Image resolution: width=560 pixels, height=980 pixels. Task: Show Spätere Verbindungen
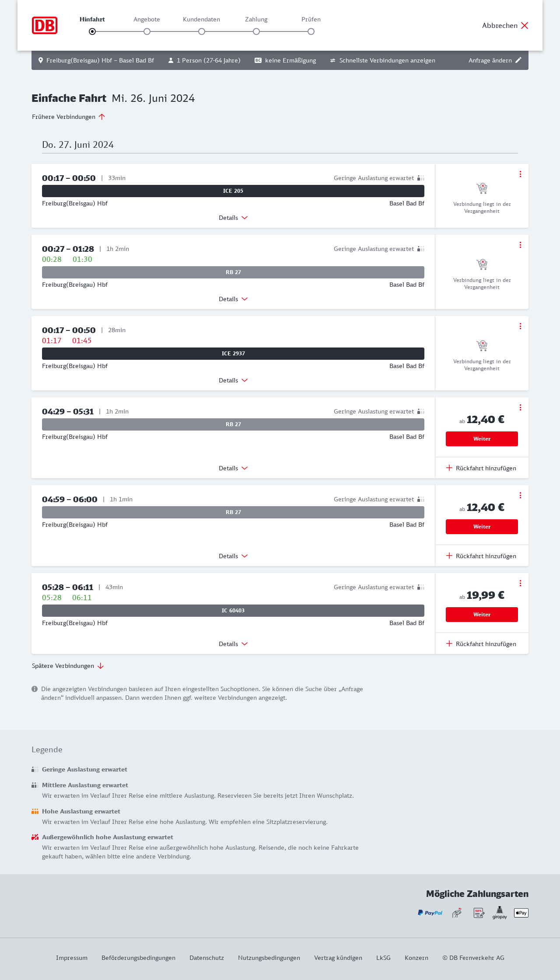(68, 666)
